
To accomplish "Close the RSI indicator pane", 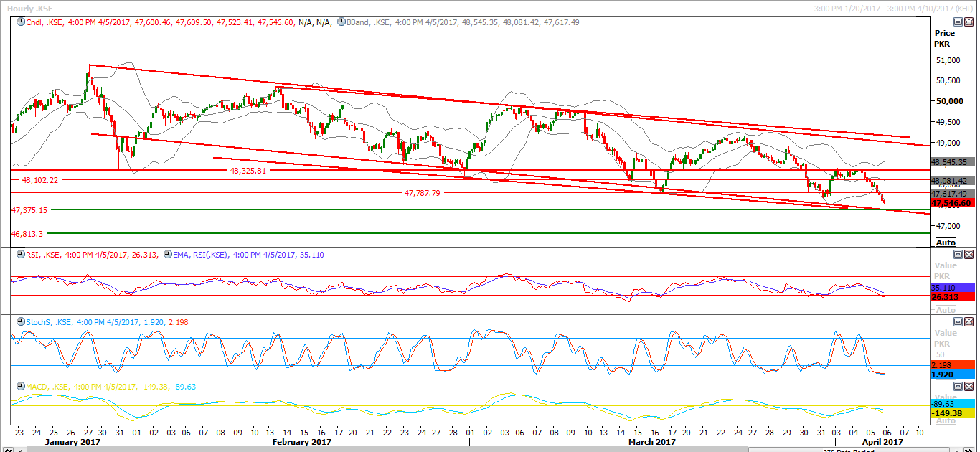I will [969, 254].
